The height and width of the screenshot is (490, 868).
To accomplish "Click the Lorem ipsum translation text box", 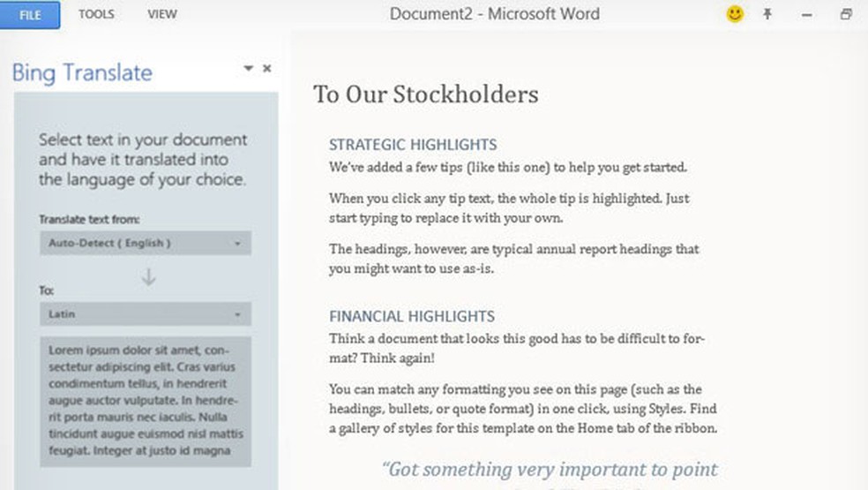I will [x=146, y=402].
